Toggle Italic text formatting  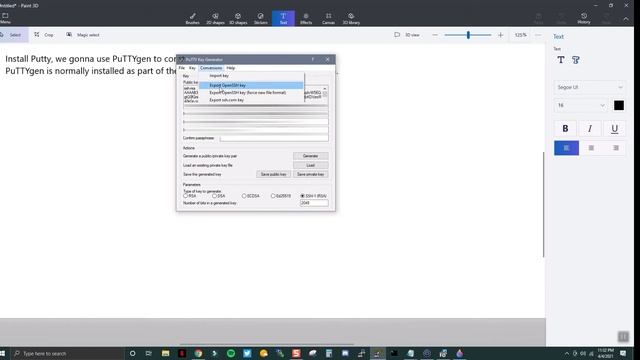click(x=590, y=129)
